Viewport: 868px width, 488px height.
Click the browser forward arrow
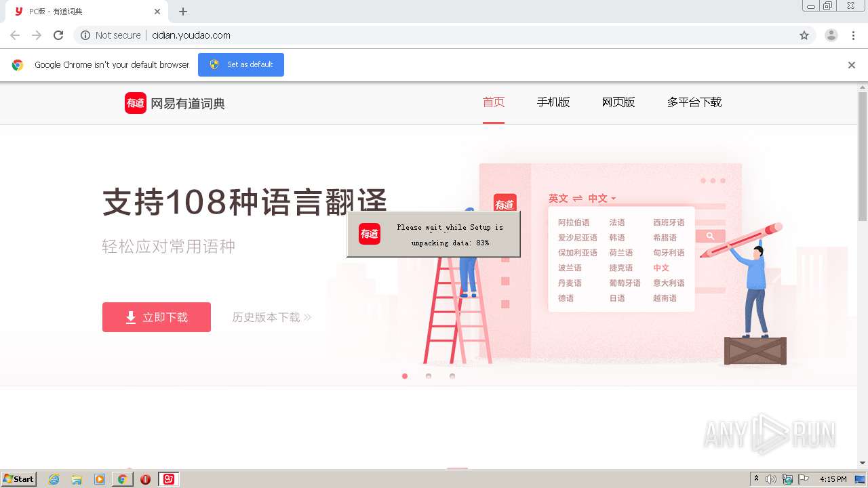tap(37, 35)
